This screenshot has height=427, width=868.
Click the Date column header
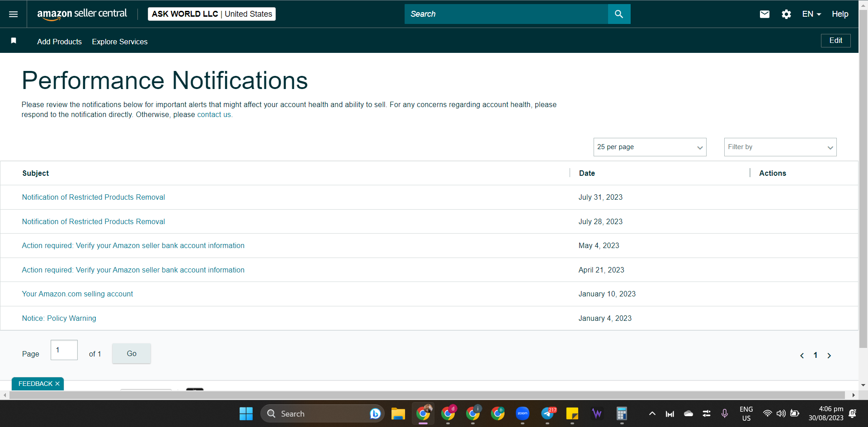tap(587, 173)
